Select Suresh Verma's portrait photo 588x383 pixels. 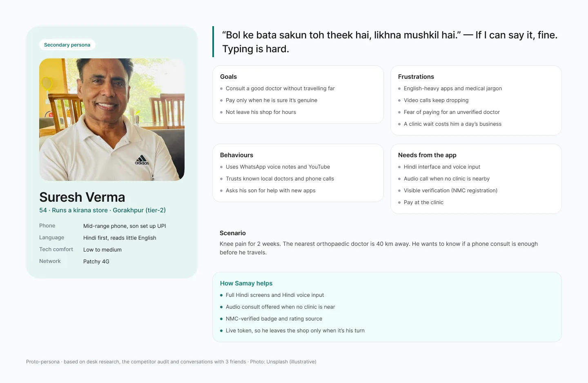click(x=112, y=120)
